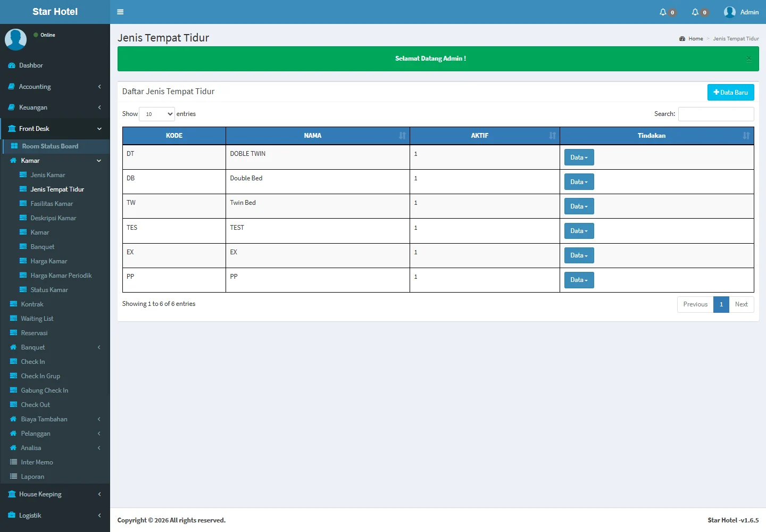The width and height of the screenshot is (766, 532).
Task: Open the first bell notification icon
Action: click(x=663, y=12)
